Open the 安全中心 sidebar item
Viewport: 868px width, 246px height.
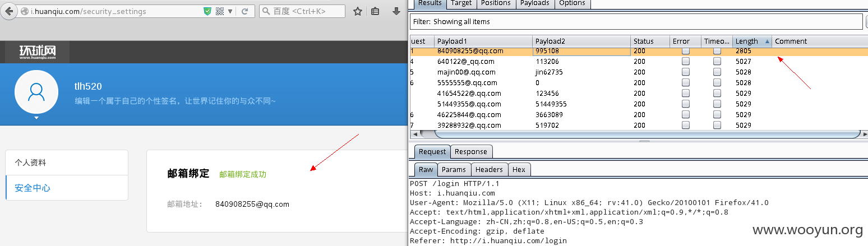(67, 188)
